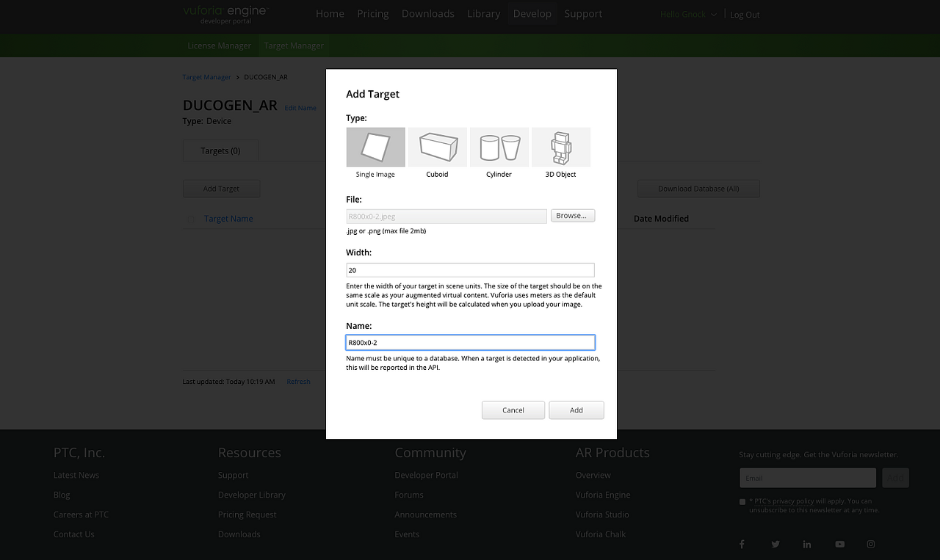Click the Vuforia Engine developer portal logo
The height and width of the screenshot is (560, 940).
(x=225, y=14)
